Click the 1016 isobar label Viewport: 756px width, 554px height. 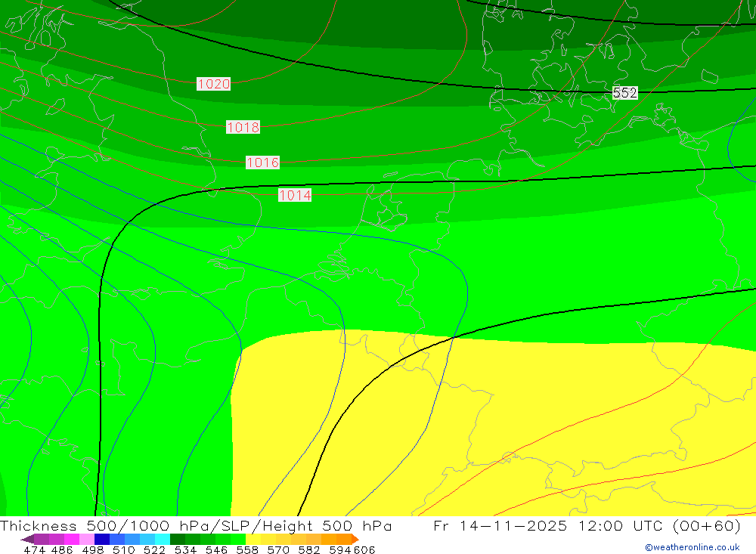[x=263, y=162]
